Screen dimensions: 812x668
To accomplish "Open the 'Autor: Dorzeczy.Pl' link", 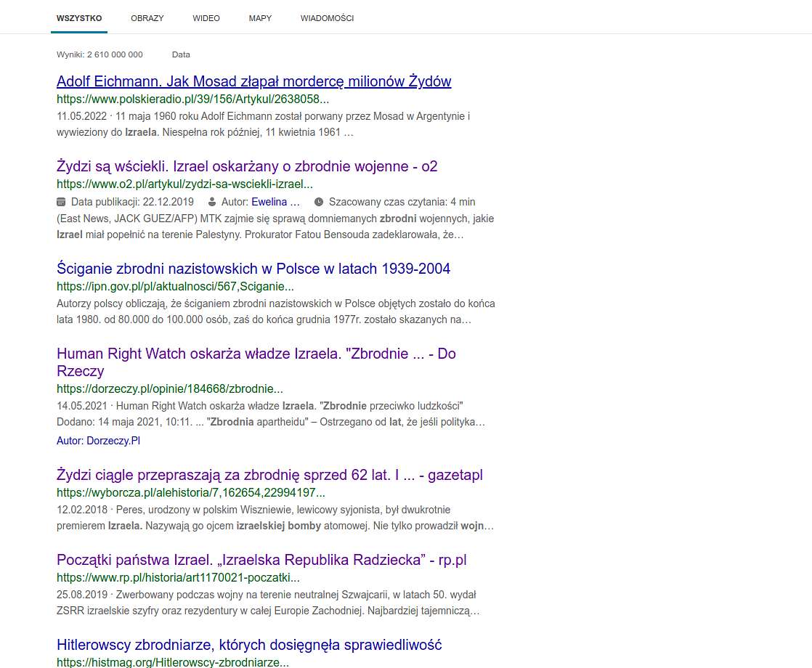I will (98, 441).
